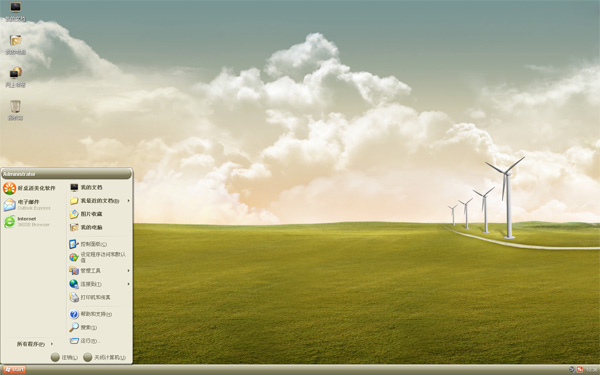
Task: Expand 所有程序 all programs list
Action: pos(35,344)
